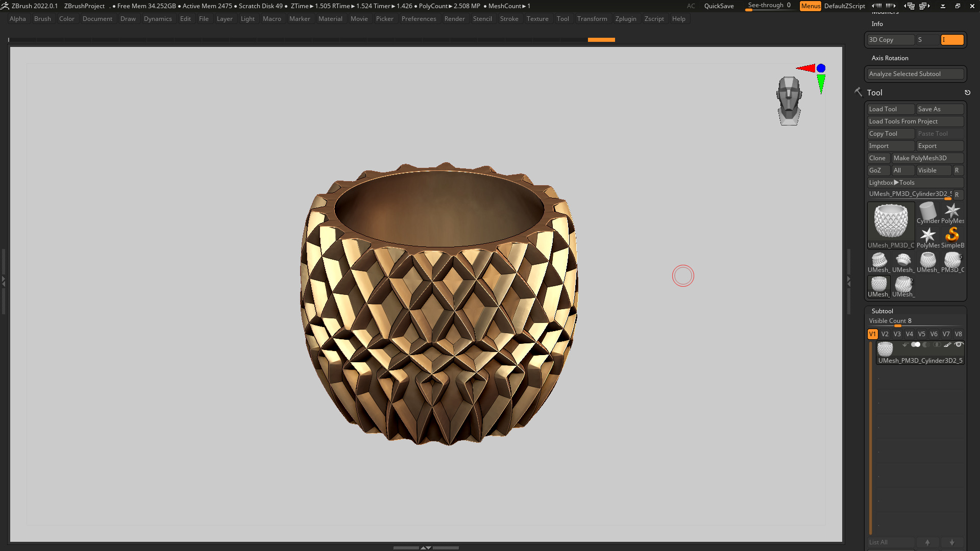Expand the Info section

click(x=877, y=24)
